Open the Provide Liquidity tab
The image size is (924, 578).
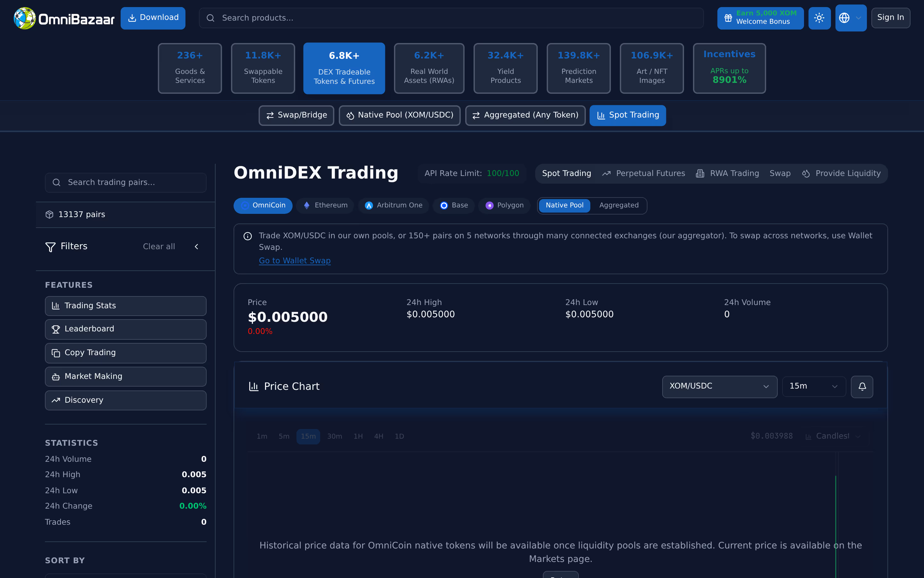click(x=841, y=173)
